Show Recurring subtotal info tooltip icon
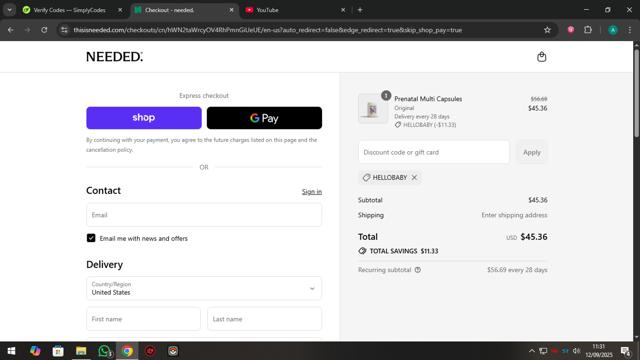The image size is (640, 360). (418, 270)
